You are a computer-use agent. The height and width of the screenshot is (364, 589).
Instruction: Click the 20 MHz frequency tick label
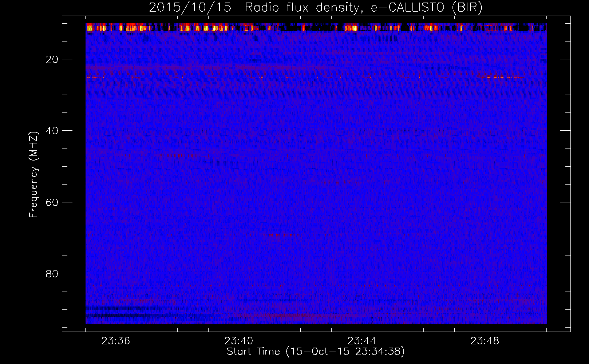52,59
